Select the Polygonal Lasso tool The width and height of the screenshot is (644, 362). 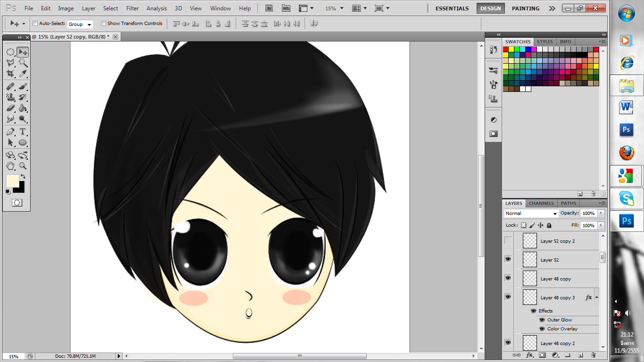pyautogui.click(x=10, y=63)
